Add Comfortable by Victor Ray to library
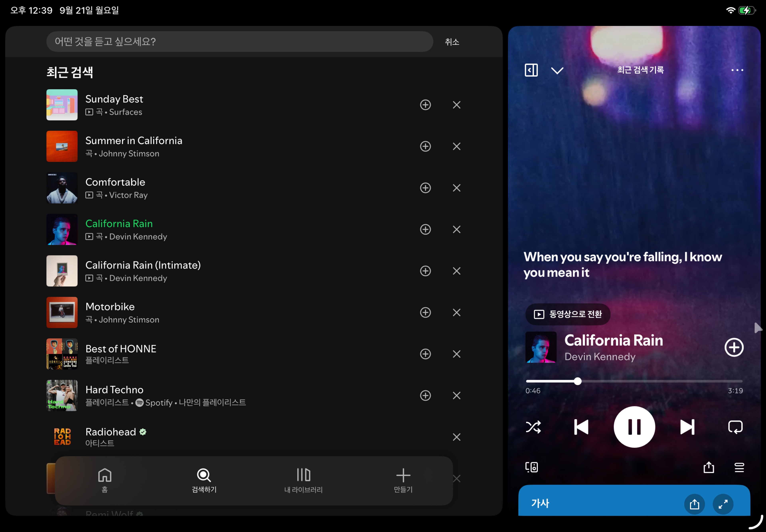Screen dimensions: 766x532 (x=425, y=188)
